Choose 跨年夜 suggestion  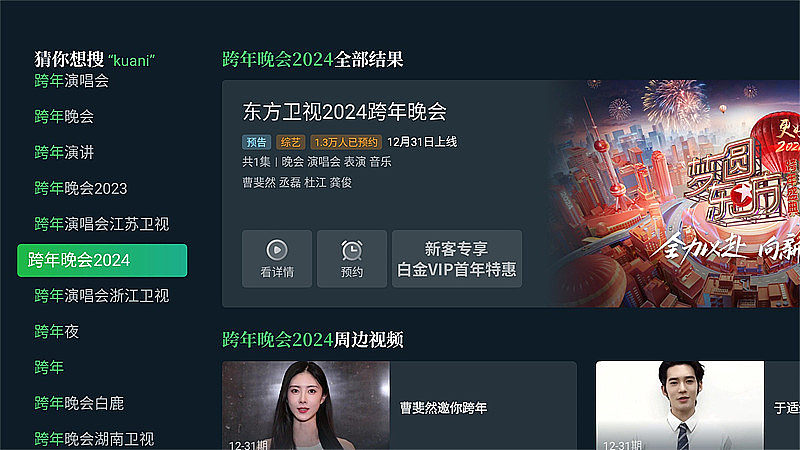click(57, 332)
